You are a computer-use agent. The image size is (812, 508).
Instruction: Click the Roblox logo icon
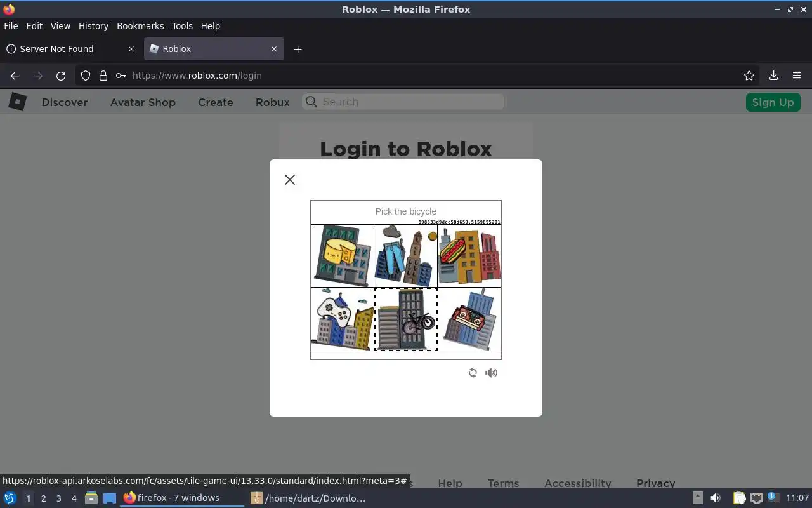pos(18,102)
